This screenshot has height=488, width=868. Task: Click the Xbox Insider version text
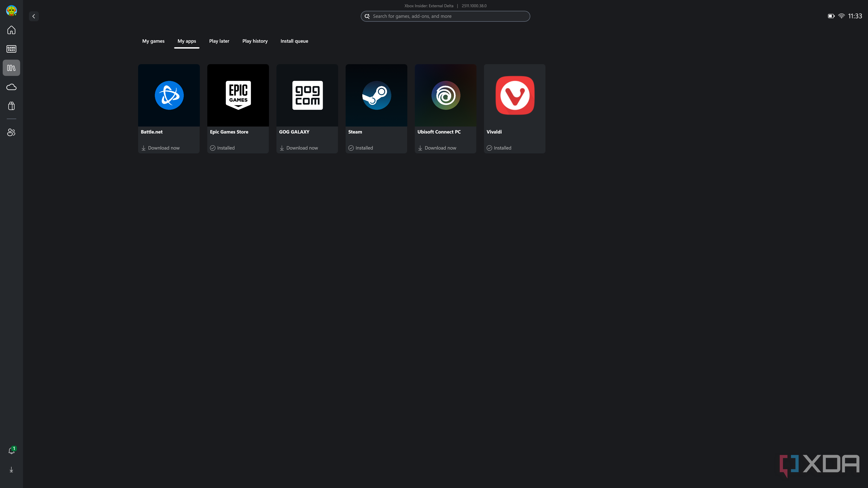(446, 6)
